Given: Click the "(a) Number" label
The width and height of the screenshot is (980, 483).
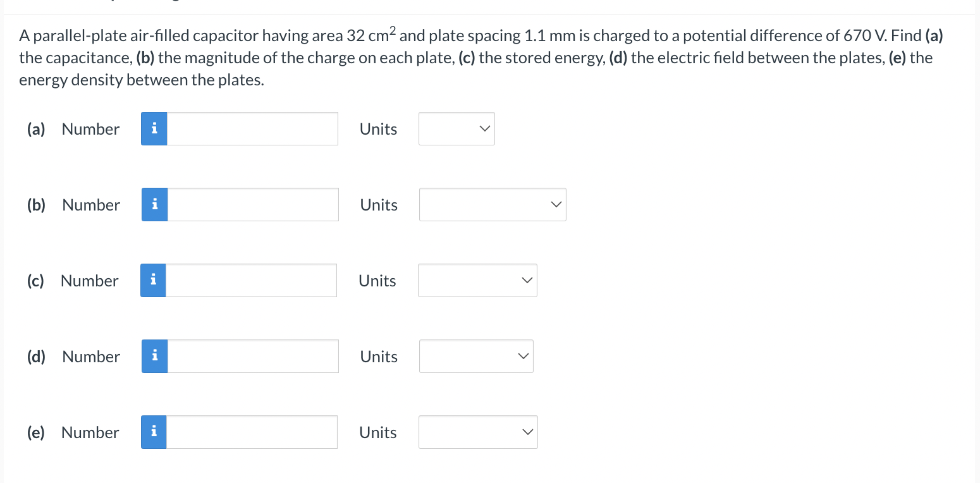Looking at the screenshot, I should pyautogui.click(x=73, y=129).
